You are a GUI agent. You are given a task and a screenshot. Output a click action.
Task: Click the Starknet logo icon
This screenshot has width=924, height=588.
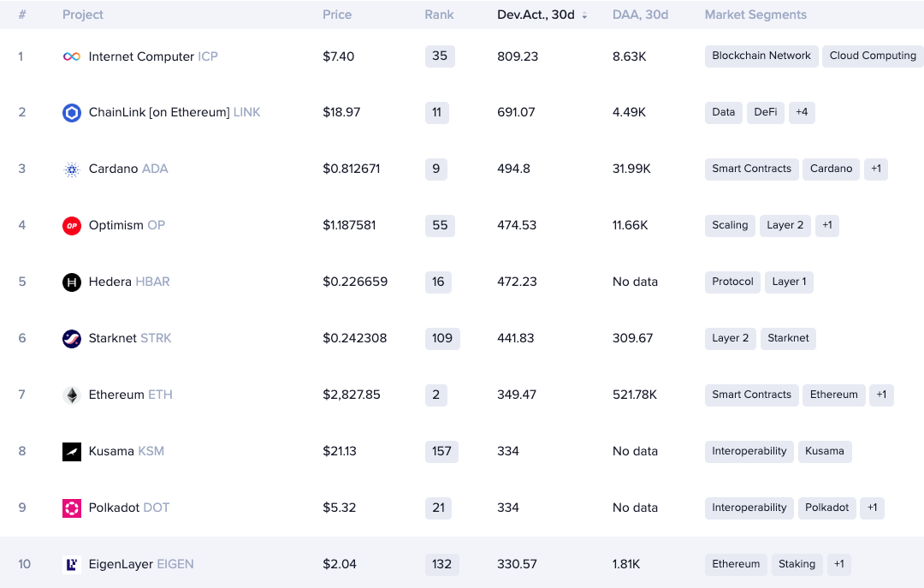tap(72, 339)
